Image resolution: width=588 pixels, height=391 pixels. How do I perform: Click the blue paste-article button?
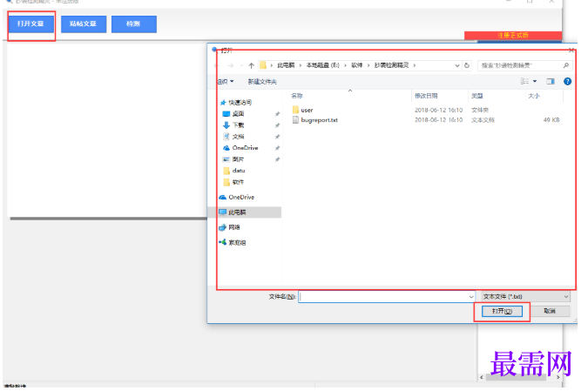point(84,24)
